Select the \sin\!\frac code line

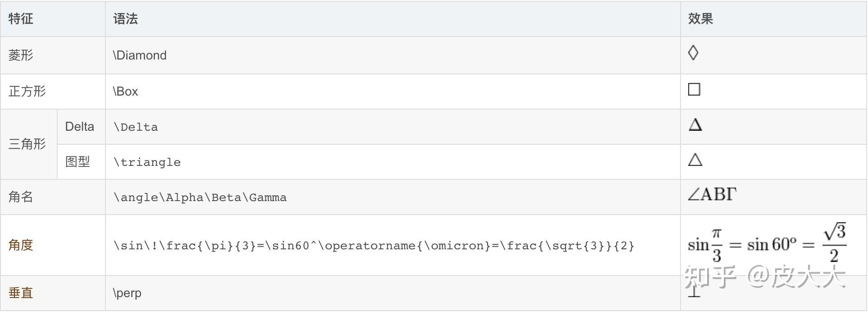[x=374, y=245]
